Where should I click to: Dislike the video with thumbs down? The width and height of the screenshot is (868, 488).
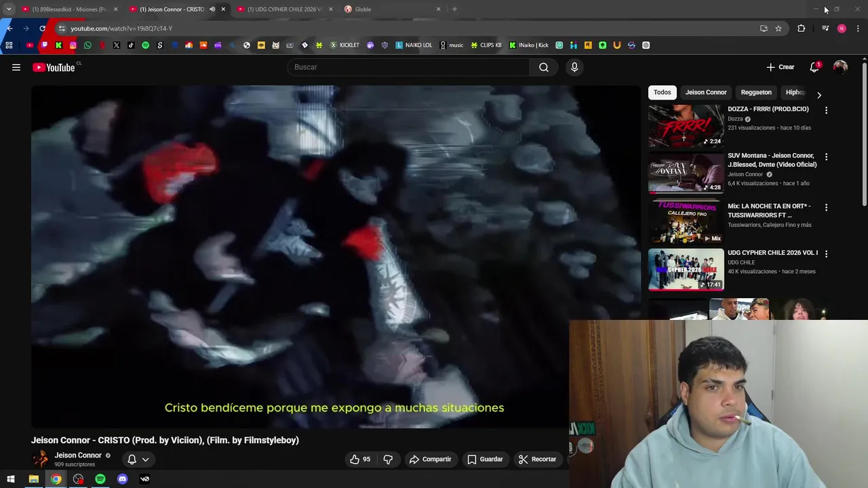pos(388,459)
